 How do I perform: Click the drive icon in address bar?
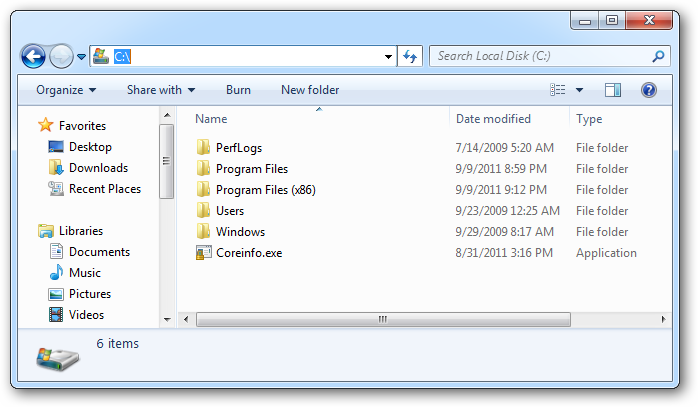pyautogui.click(x=101, y=56)
